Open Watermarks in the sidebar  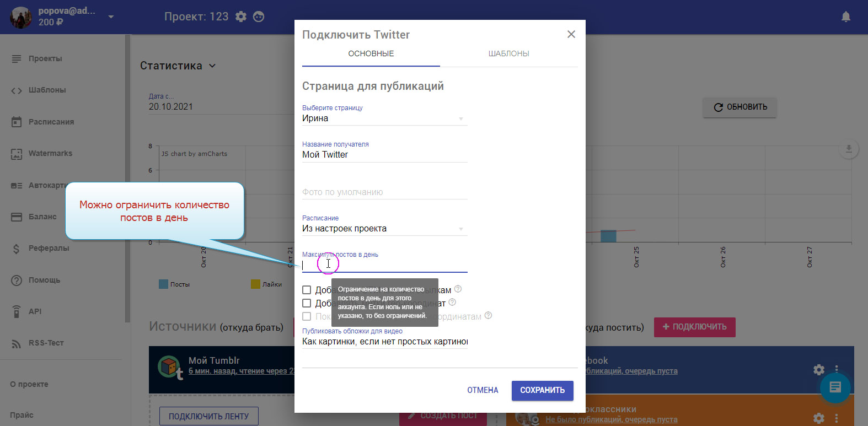coord(50,153)
